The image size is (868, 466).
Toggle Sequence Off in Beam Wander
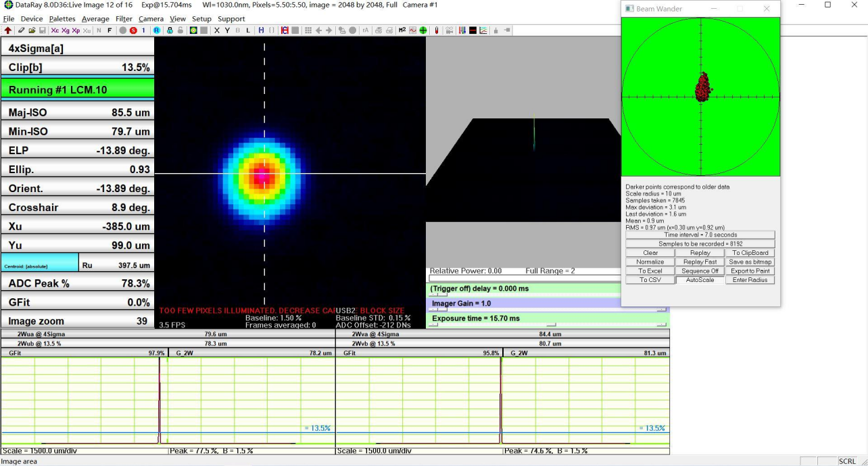[700, 271]
